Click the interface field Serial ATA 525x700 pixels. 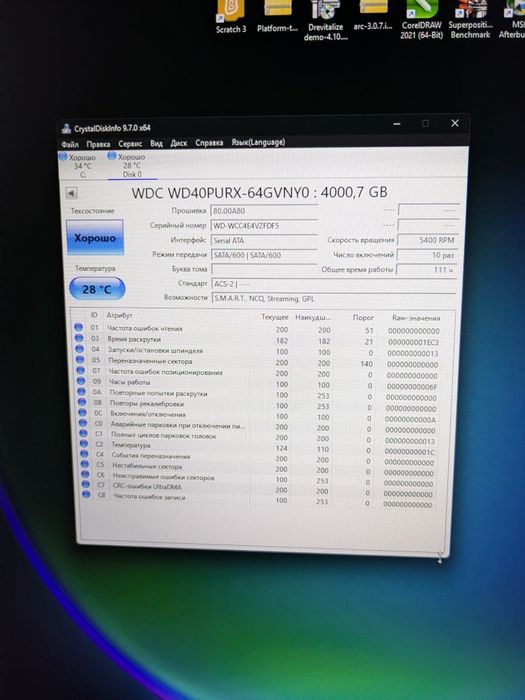[264, 240]
